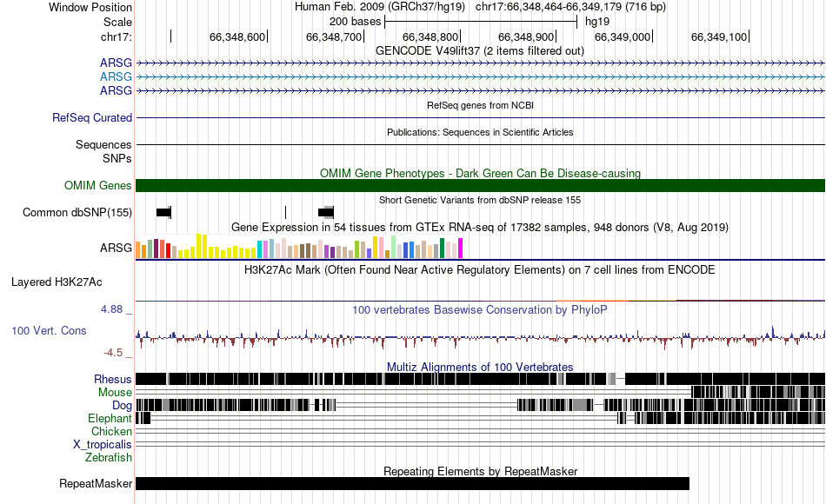Viewport: 826px width, 504px height.
Task: Click the Dog species label
Action: point(122,406)
